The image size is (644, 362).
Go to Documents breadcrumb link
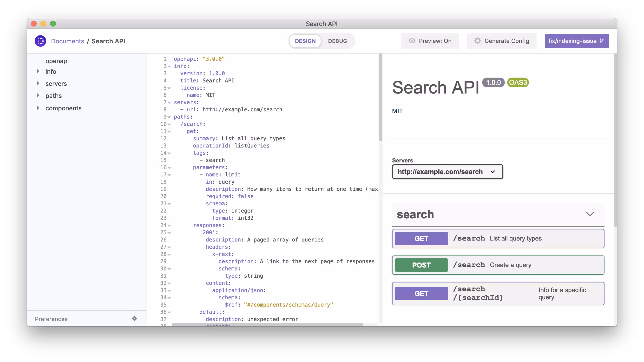pyautogui.click(x=67, y=41)
